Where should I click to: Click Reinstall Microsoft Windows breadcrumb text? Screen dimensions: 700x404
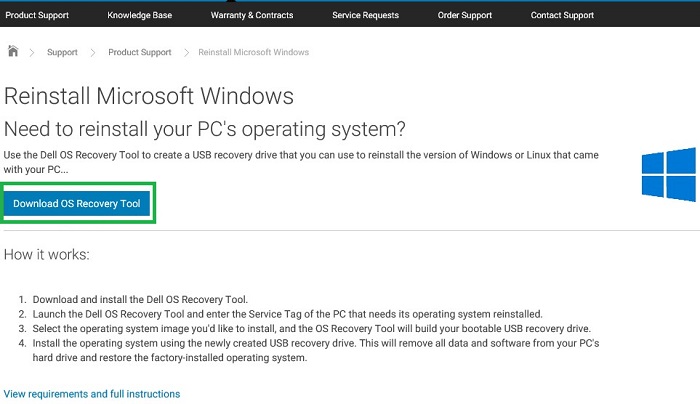pos(254,52)
